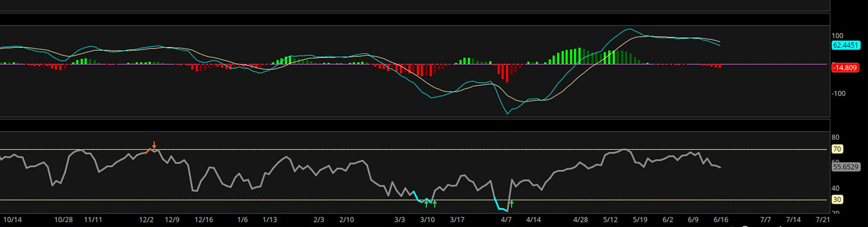Select the yellow 70 overbought level label
This screenshot has height=227, width=868.
point(836,149)
